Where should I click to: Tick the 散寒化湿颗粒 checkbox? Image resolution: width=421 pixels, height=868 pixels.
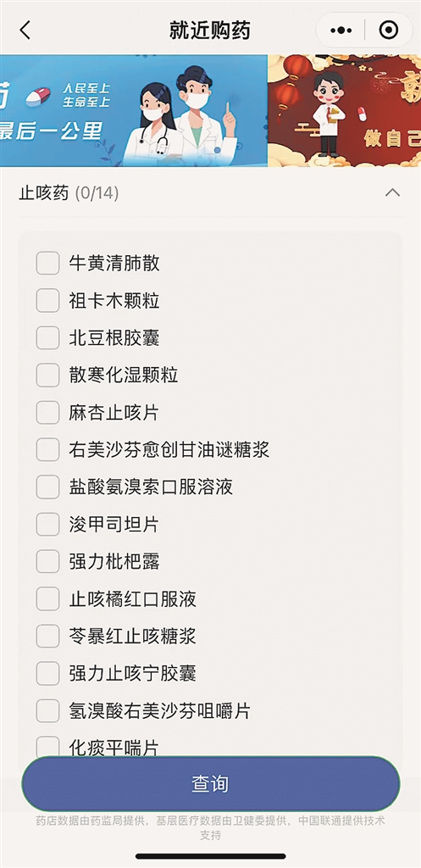tap(47, 376)
